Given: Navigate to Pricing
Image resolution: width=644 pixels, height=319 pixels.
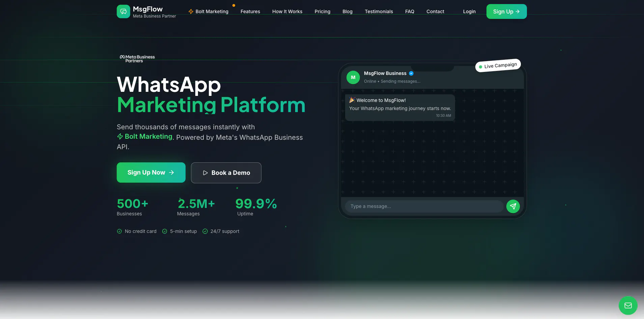Looking at the screenshot, I should [x=323, y=11].
